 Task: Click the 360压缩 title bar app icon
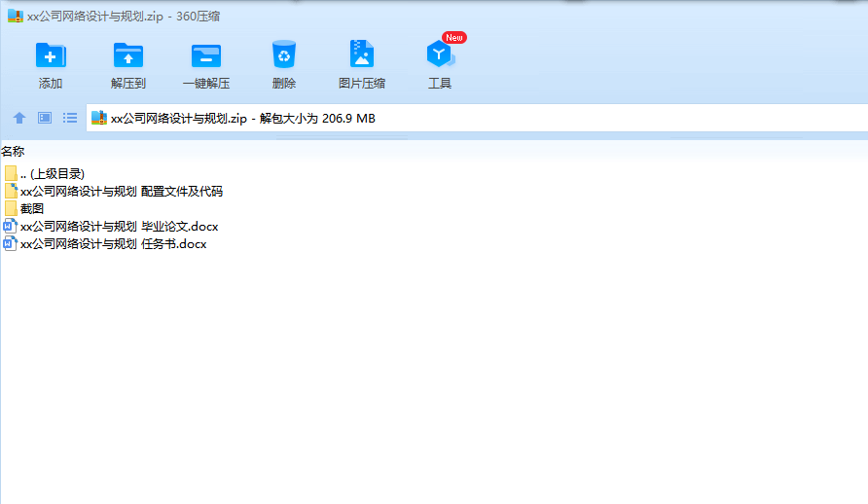coord(16,16)
